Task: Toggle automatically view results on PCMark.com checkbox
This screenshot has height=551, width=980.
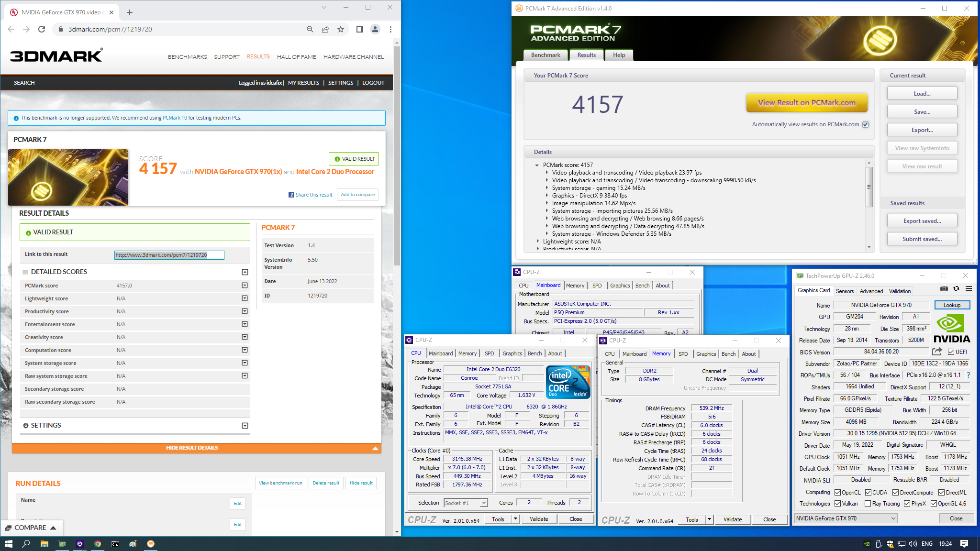Action: [865, 124]
